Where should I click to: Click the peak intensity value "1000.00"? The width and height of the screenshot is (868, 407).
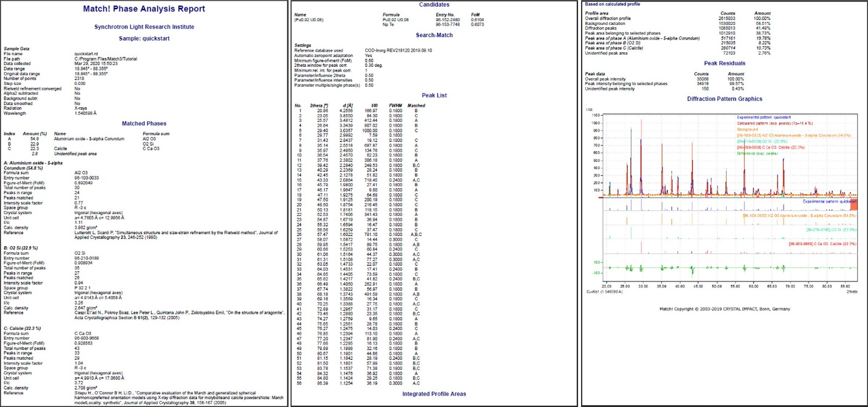tap(369, 130)
